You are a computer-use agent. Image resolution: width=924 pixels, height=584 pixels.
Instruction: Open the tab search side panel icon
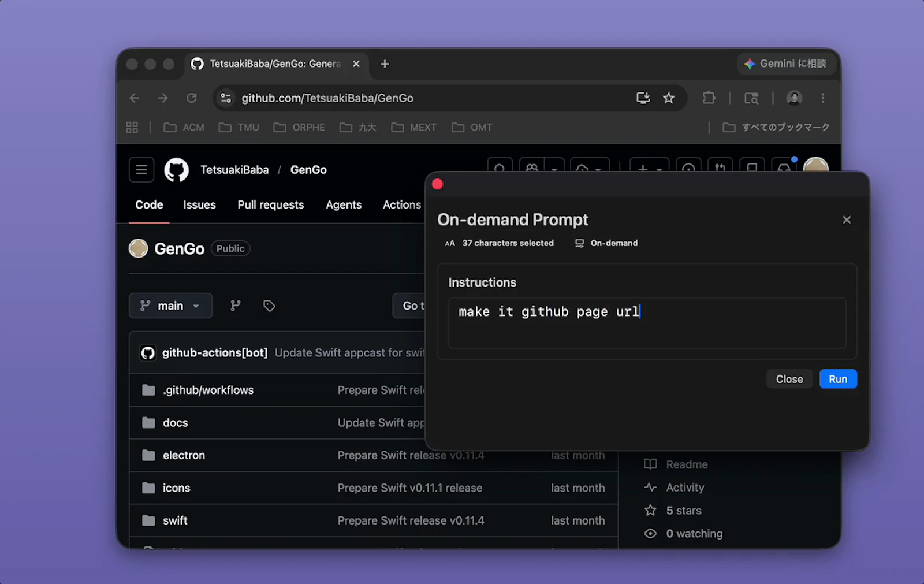(x=751, y=98)
